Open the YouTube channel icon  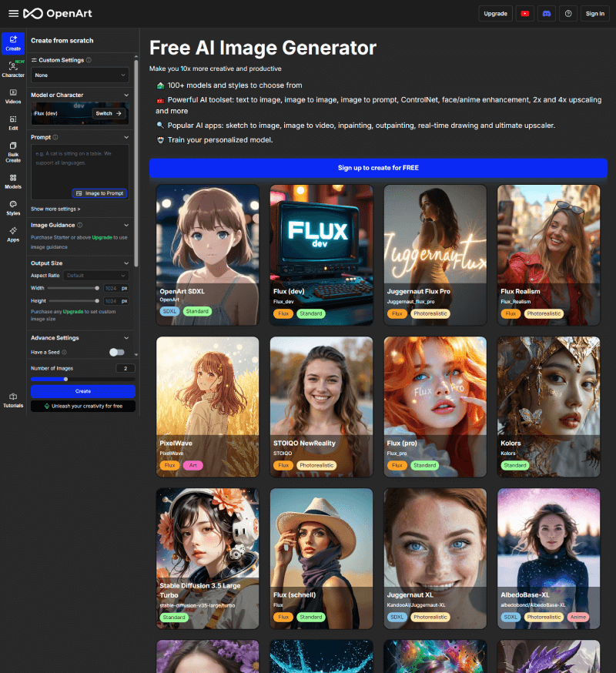point(524,14)
